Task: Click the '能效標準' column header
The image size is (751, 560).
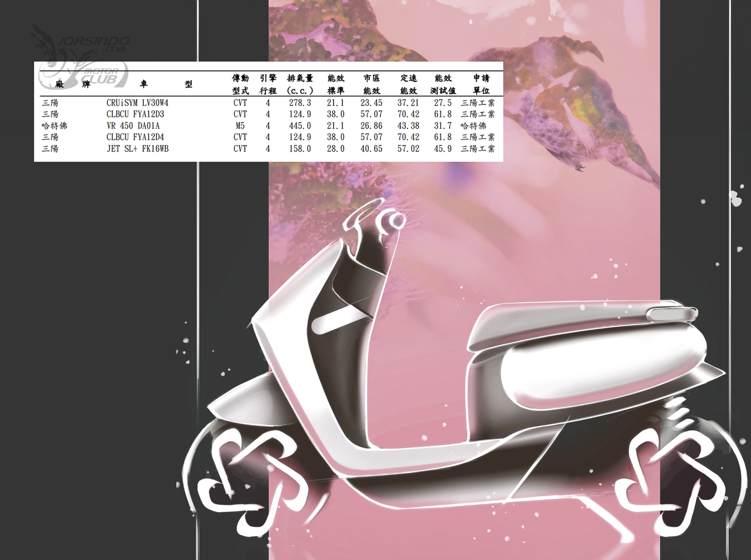Action: pos(336,84)
